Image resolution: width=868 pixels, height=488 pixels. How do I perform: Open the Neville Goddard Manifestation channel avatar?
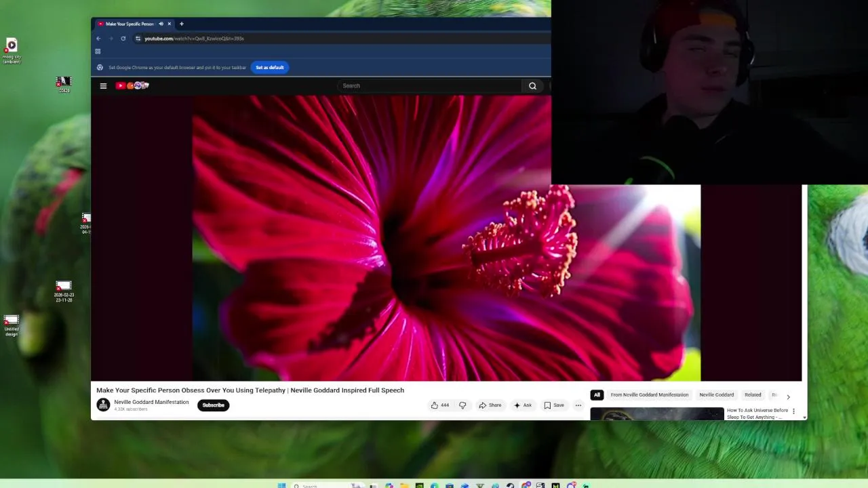coord(103,405)
